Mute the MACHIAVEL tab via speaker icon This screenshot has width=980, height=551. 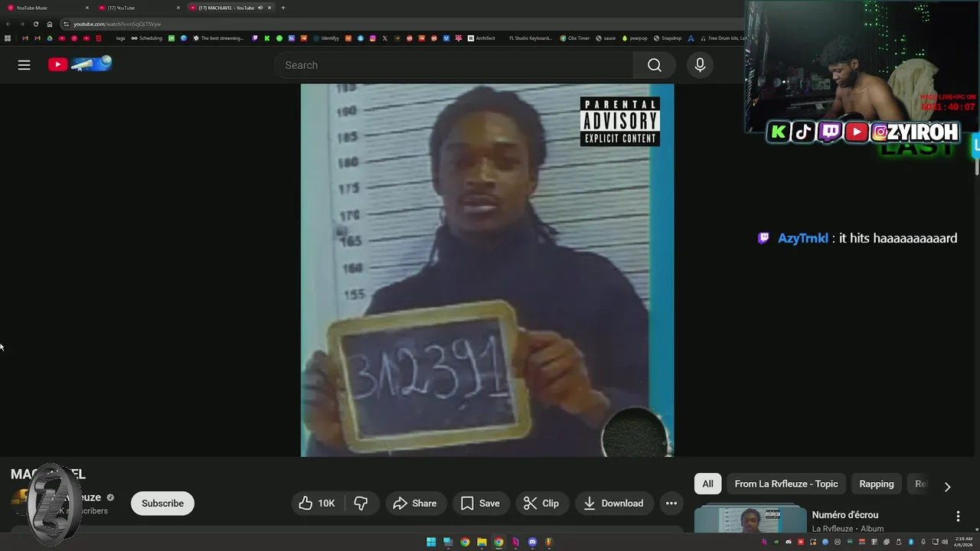click(260, 8)
